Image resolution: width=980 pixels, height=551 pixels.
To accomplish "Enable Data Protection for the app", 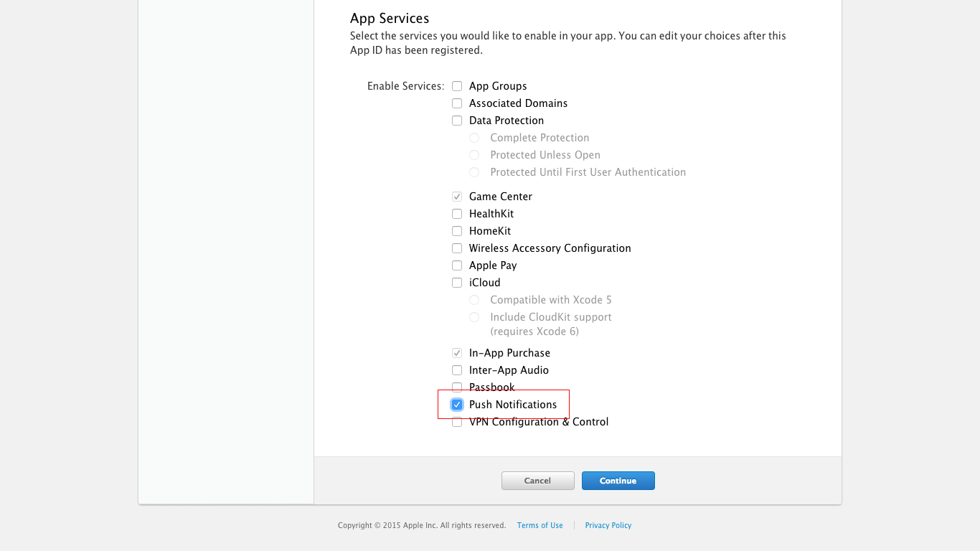I will click(x=457, y=120).
